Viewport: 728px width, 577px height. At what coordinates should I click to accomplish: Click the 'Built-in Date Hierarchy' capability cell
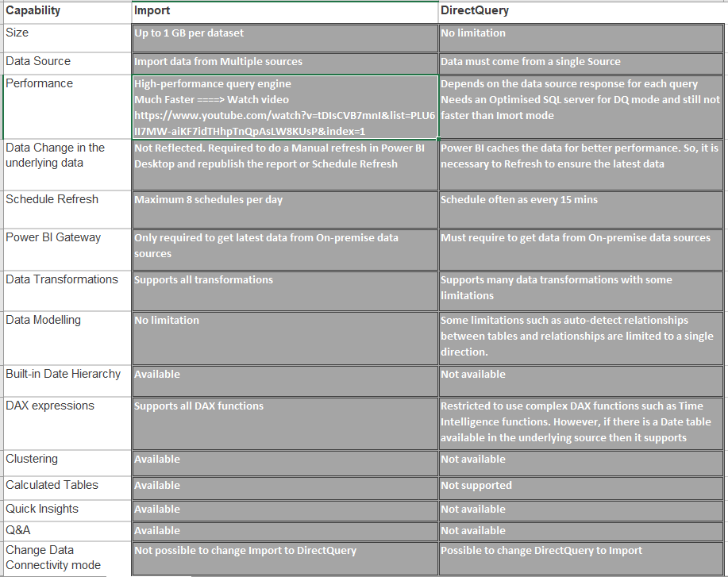click(x=66, y=380)
